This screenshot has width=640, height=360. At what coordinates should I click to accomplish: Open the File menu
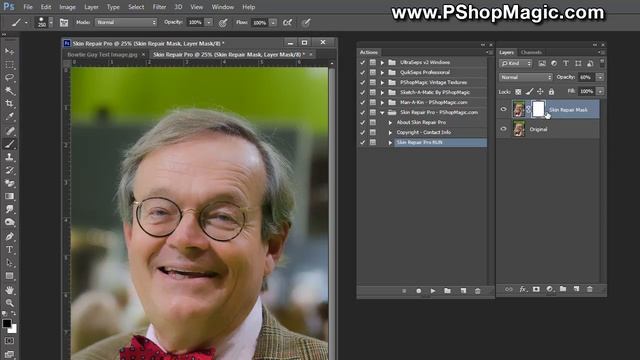click(28, 7)
